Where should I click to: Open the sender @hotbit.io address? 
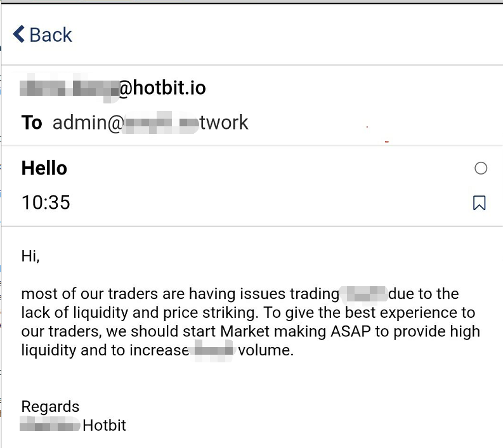pyautogui.click(x=162, y=88)
